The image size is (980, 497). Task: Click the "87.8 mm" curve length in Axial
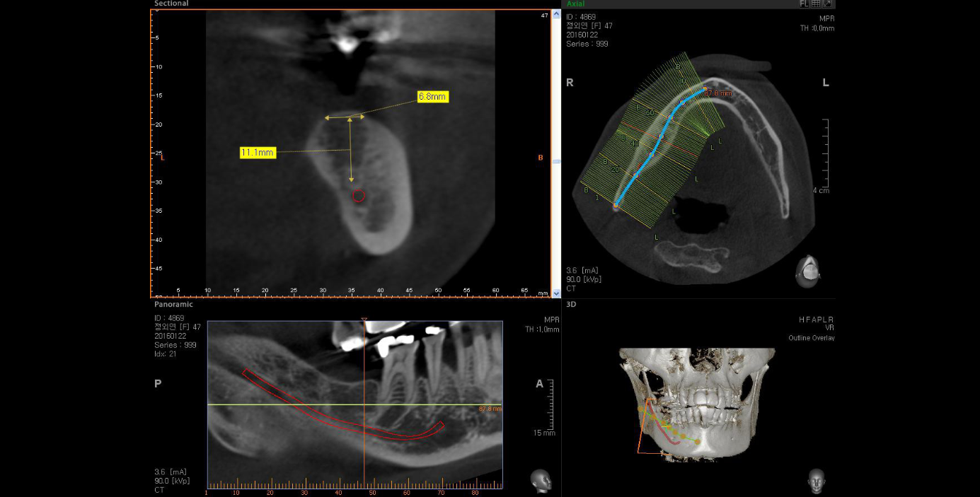point(718,93)
